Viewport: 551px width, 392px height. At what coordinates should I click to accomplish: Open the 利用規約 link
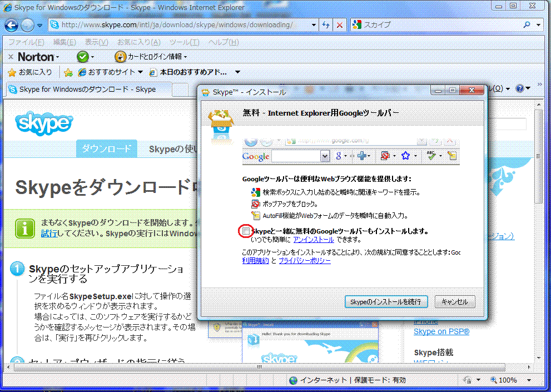255,261
